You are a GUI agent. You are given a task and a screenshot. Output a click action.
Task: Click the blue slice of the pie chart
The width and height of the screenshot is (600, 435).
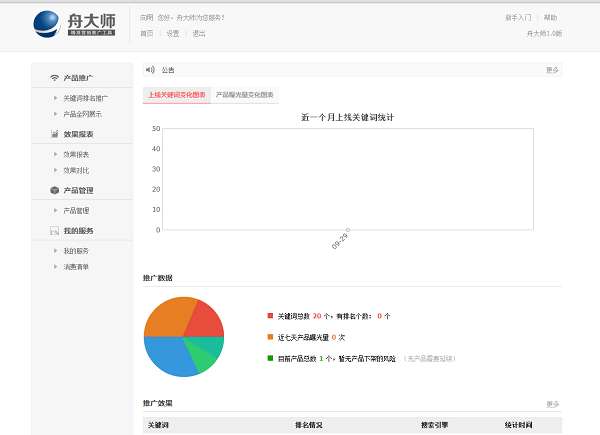pos(166,355)
